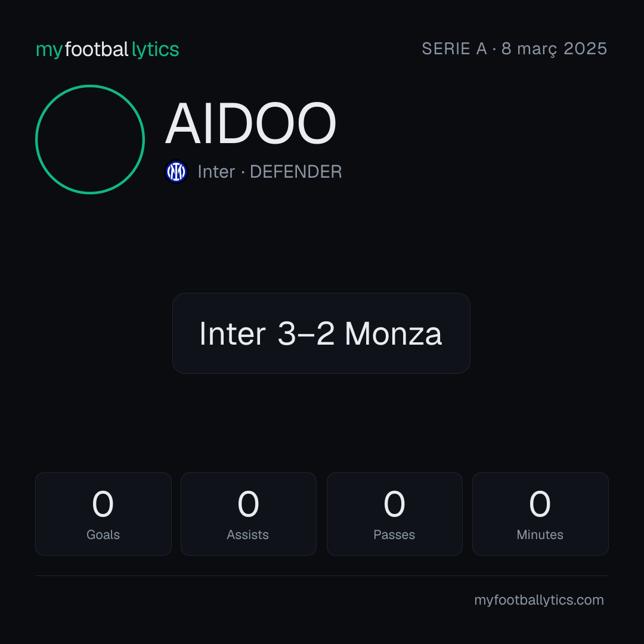This screenshot has width=644, height=644.
Task: Click the AIDOO player name heading
Action: (x=251, y=123)
